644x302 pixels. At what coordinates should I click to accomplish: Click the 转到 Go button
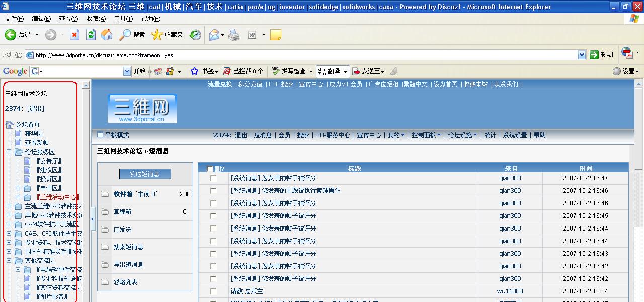pos(602,55)
